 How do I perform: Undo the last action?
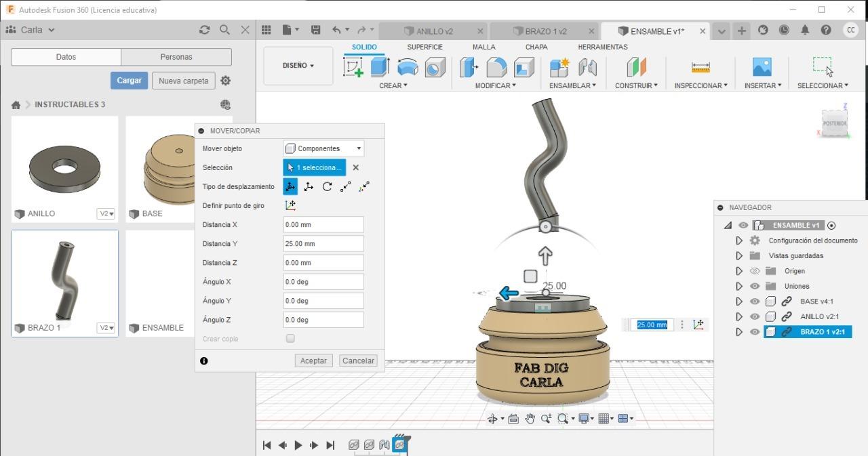[x=337, y=30]
